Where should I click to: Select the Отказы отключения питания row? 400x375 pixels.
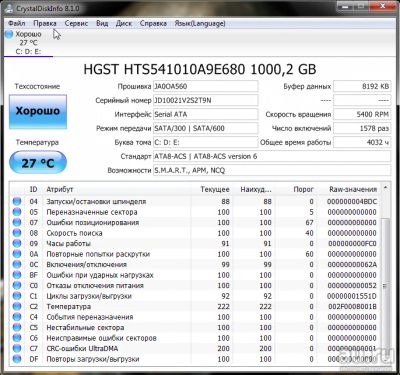[x=196, y=285]
